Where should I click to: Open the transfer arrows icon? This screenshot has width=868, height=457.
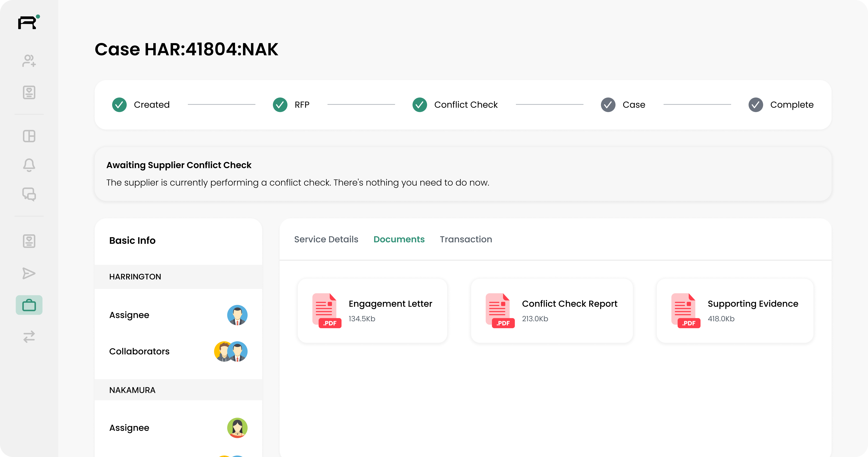coord(29,336)
